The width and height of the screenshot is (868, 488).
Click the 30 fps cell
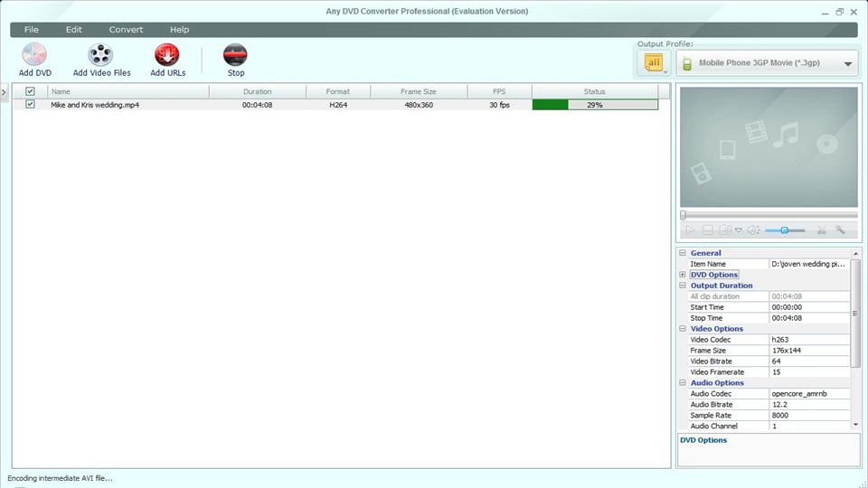click(499, 105)
